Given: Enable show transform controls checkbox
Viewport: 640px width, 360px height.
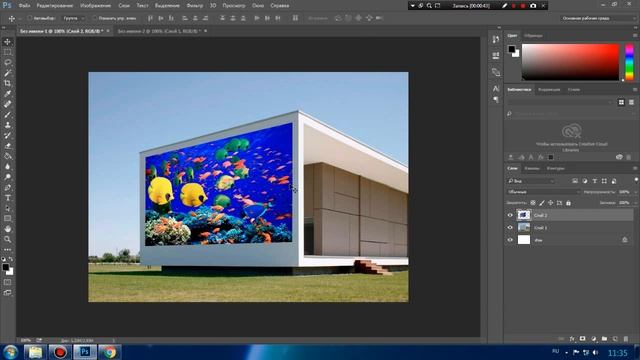Looking at the screenshot, I should click(95, 18).
